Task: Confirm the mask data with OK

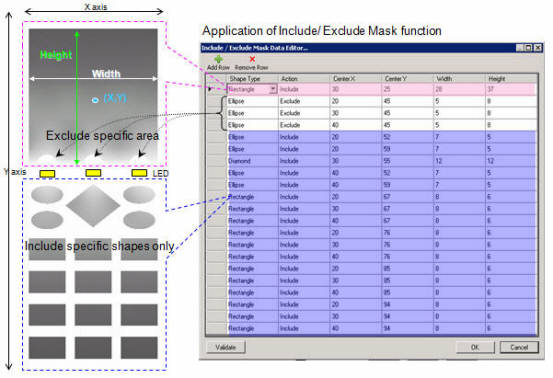Action: click(475, 347)
